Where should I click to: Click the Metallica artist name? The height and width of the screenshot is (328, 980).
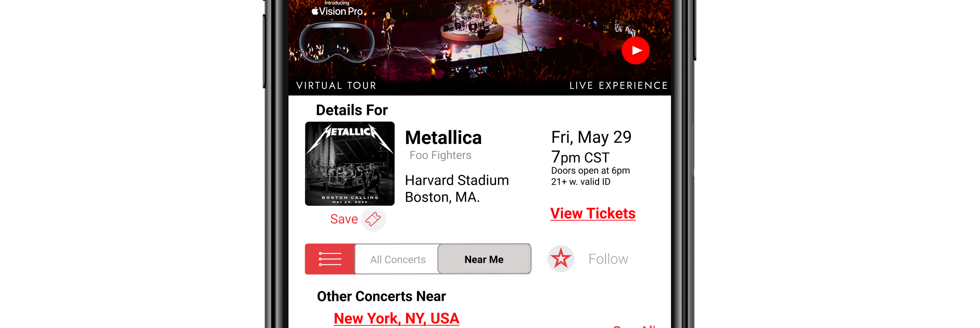(443, 138)
